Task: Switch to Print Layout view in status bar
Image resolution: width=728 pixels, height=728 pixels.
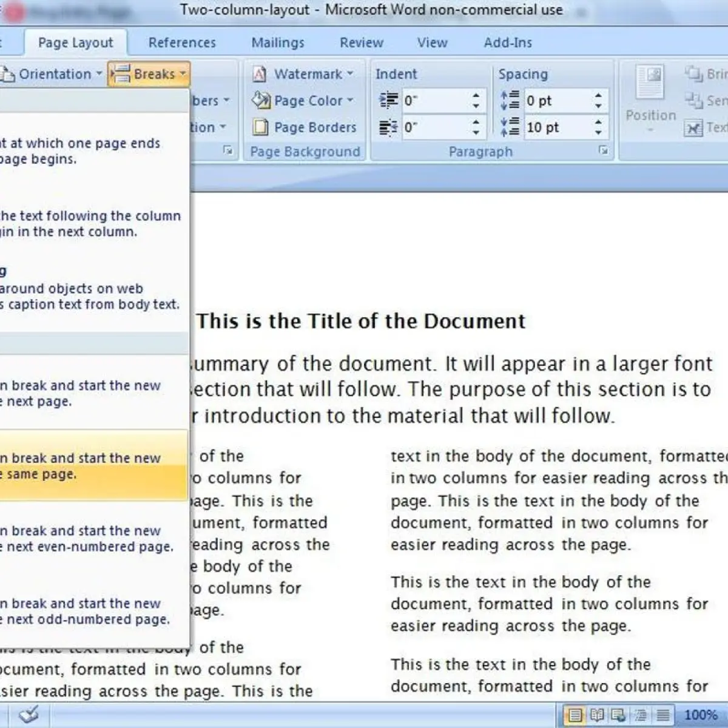Action: pos(575,715)
